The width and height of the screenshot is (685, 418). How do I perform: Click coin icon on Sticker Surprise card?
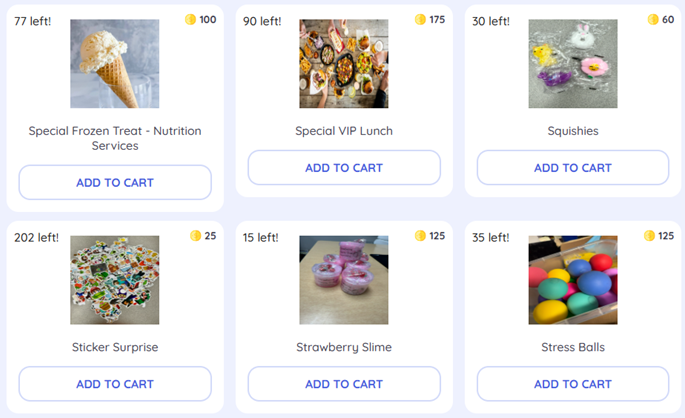(x=196, y=236)
